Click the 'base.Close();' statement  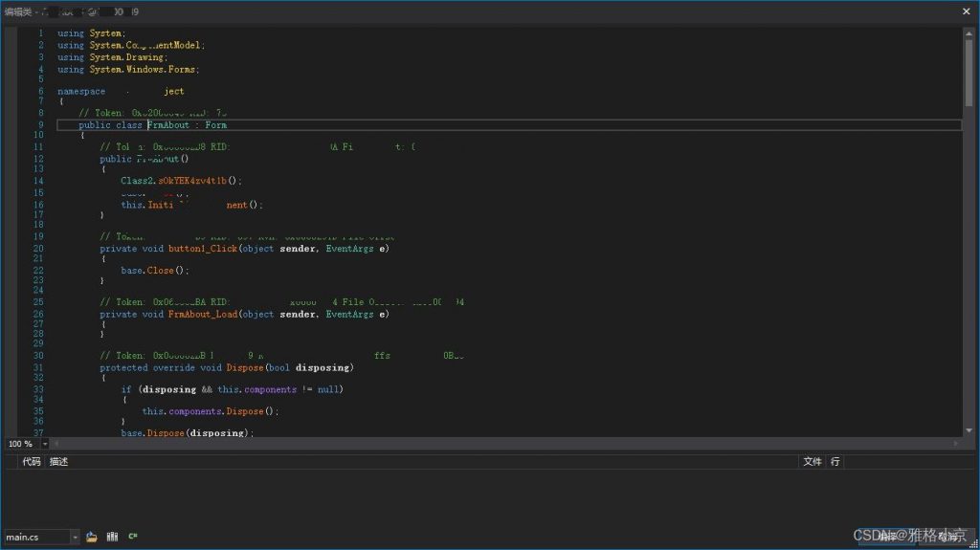[154, 271]
